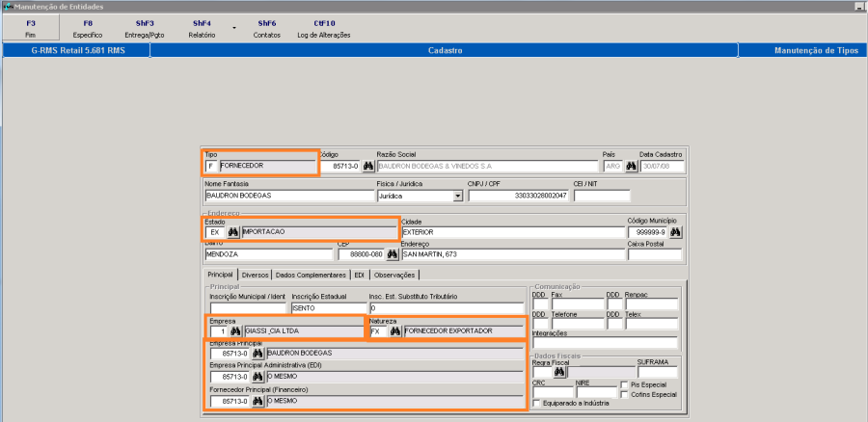868x422 pixels.
Task: Click the Manutenção de Entidades window icon
Action: point(8,7)
